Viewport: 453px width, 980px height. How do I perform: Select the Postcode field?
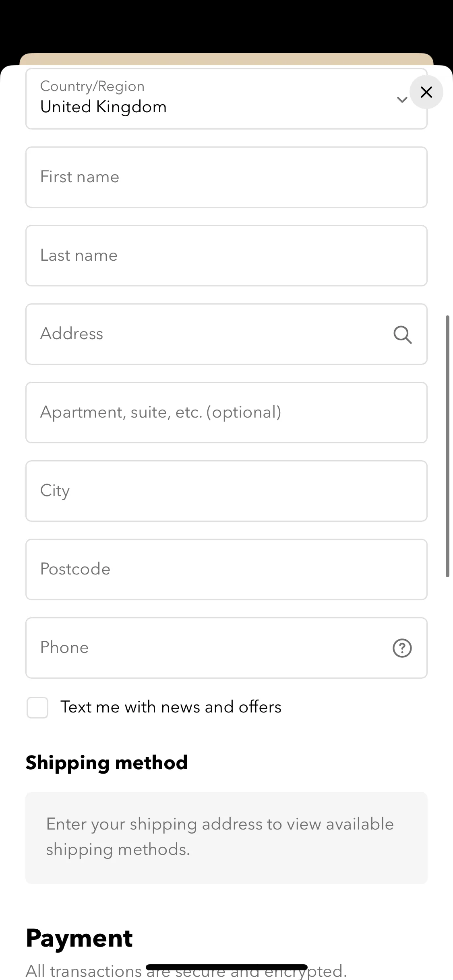point(226,570)
